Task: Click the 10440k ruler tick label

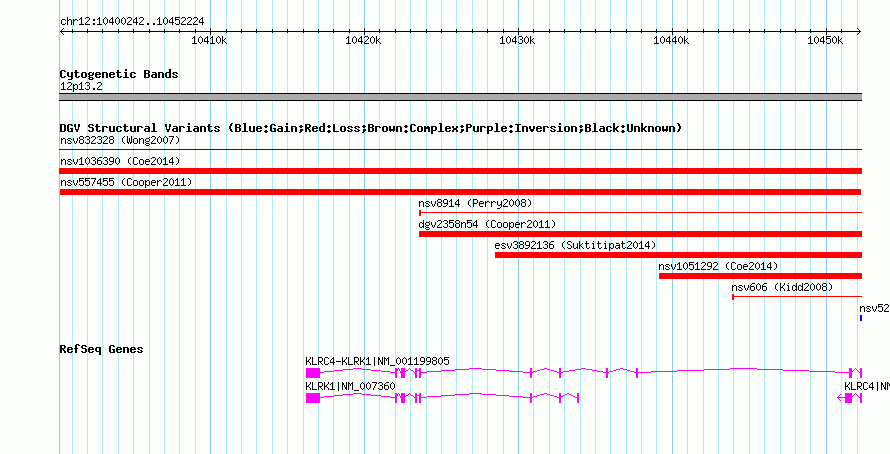Action: coord(671,40)
